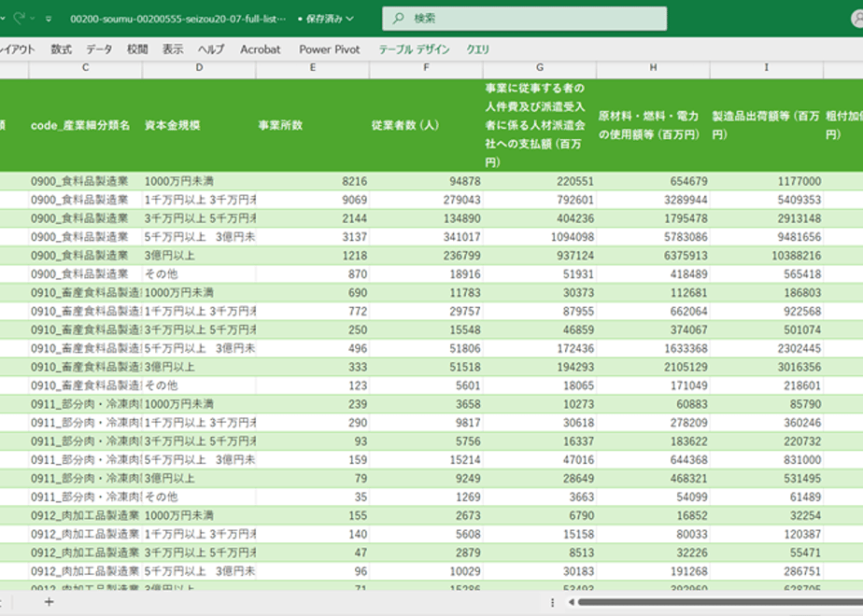Open the 数式 ribbon tab
Screen dimensions: 863x616
click(61, 49)
